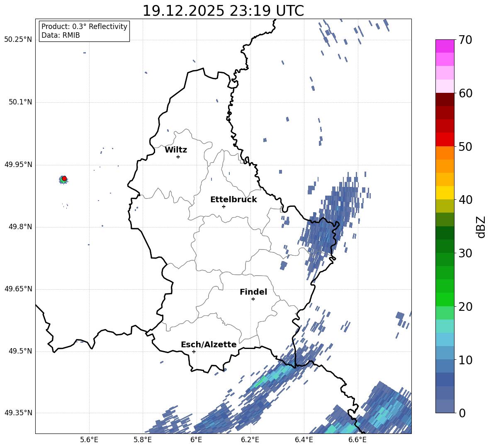The height and width of the screenshot is (448, 491).
Task: Click the red radar site marker
Action: pyautogui.click(x=64, y=179)
